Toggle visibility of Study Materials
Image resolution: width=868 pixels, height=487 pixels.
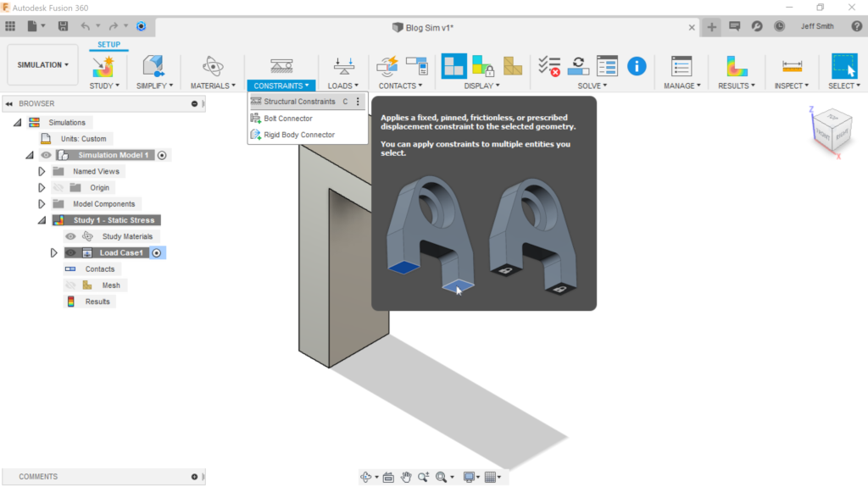point(70,236)
